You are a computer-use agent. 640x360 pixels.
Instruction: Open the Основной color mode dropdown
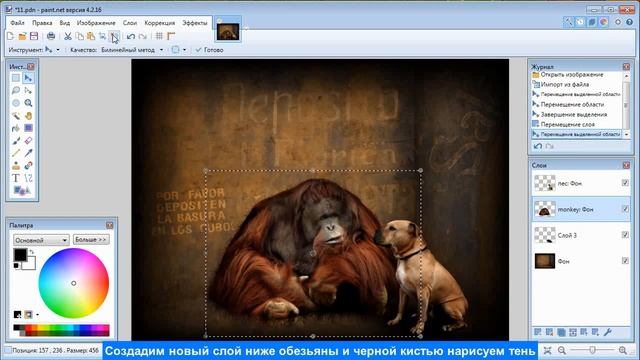(x=41, y=240)
